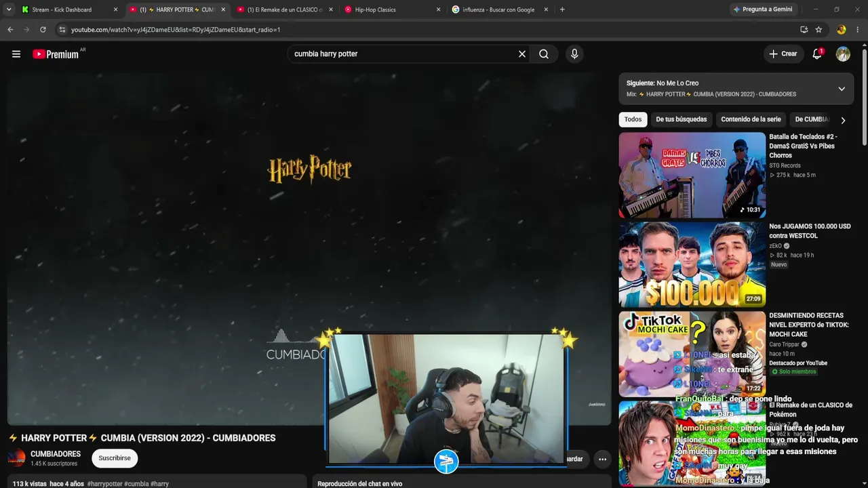This screenshot has width=868, height=488.
Task: Click the Crear button
Action: click(783, 54)
